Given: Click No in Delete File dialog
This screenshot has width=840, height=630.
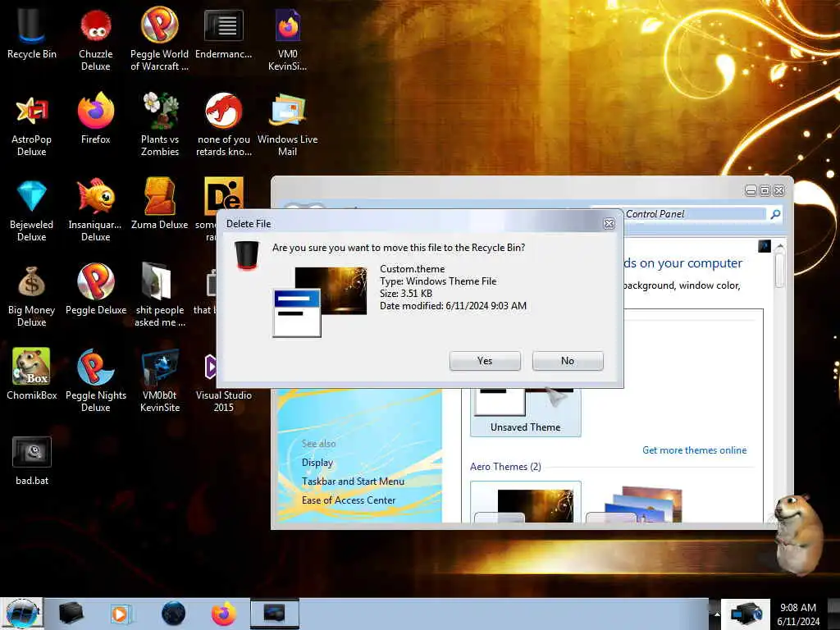Looking at the screenshot, I should (568, 361).
